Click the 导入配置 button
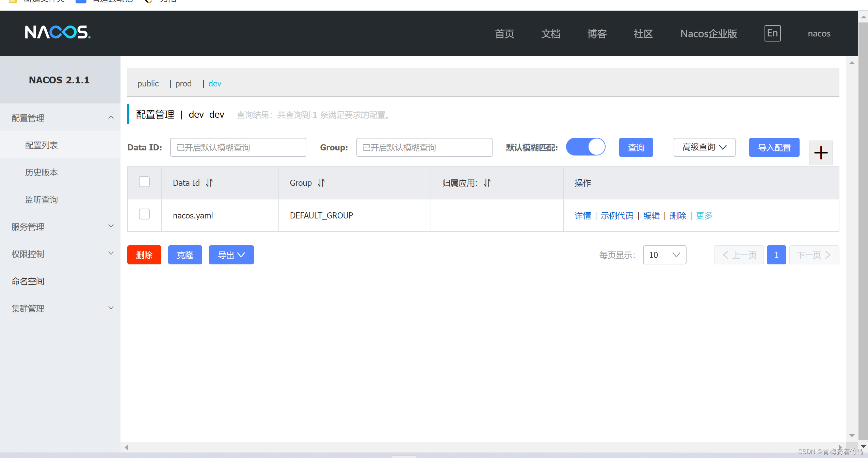This screenshot has height=458, width=868. (x=774, y=147)
